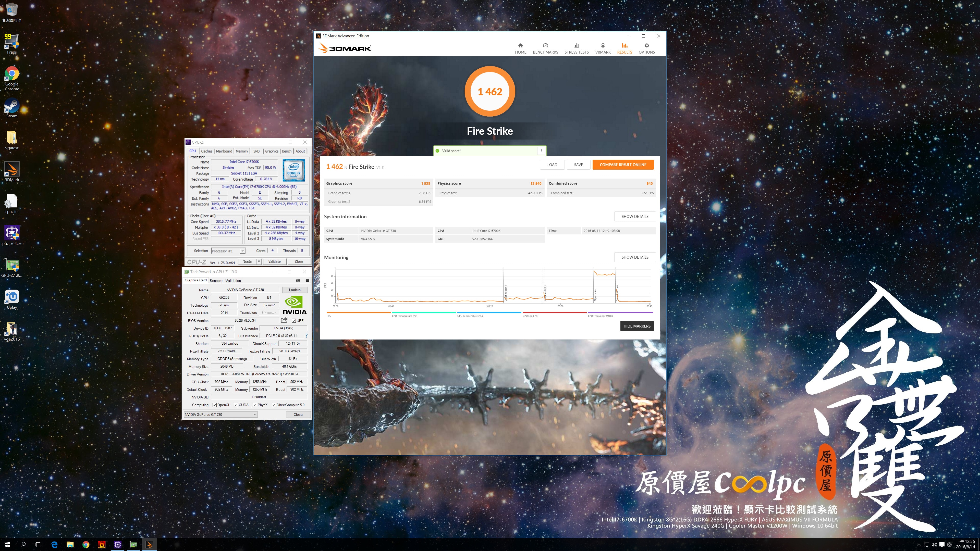This screenshot has height=551, width=980.
Task: Expand the Tools dropdown arrow in CPU-Z
Action: coord(259,262)
